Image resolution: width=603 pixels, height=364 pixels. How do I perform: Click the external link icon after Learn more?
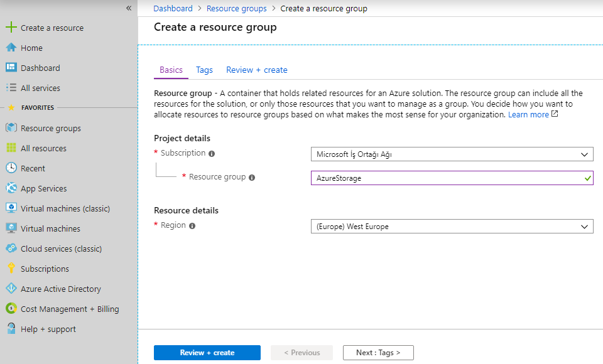(x=555, y=114)
